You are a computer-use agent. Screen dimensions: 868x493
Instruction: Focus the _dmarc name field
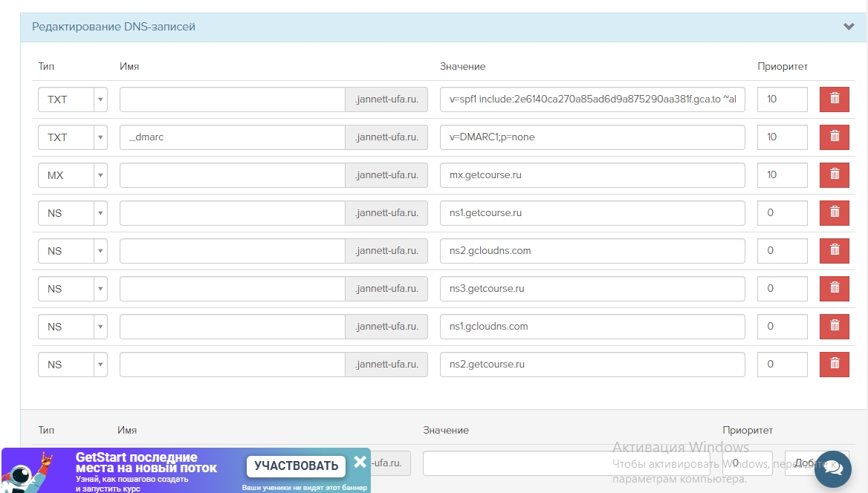tap(232, 137)
